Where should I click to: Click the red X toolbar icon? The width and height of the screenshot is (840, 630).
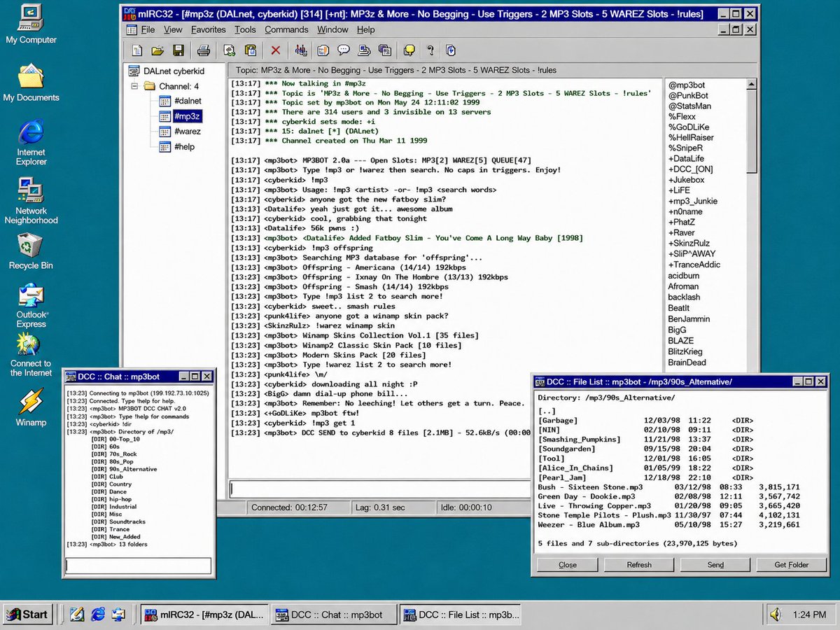click(x=276, y=50)
